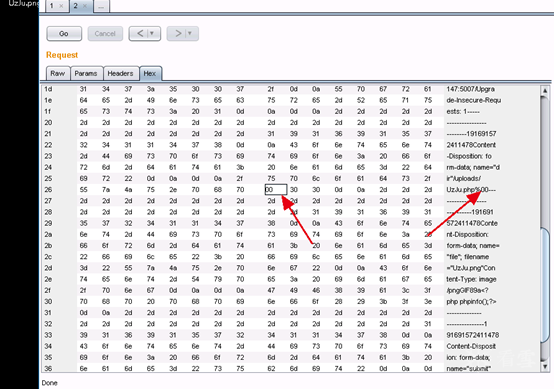The width and height of the screenshot is (554, 389).
Task: Select the 43 byte cell in row 22
Action: pyautogui.click(x=294, y=145)
